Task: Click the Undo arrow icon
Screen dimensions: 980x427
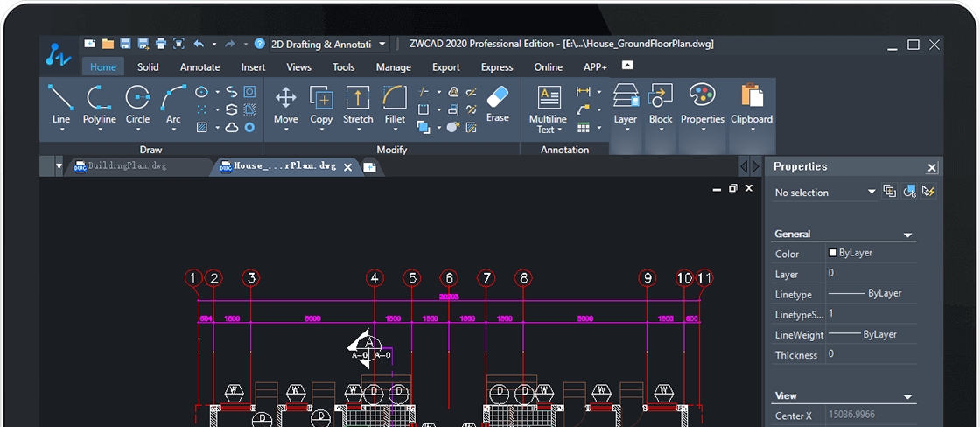Action: click(199, 44)
